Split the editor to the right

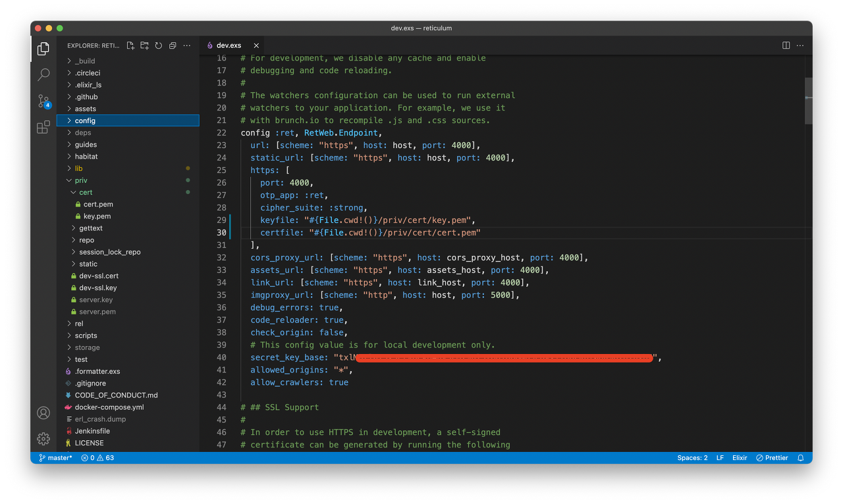coord(786,45)
